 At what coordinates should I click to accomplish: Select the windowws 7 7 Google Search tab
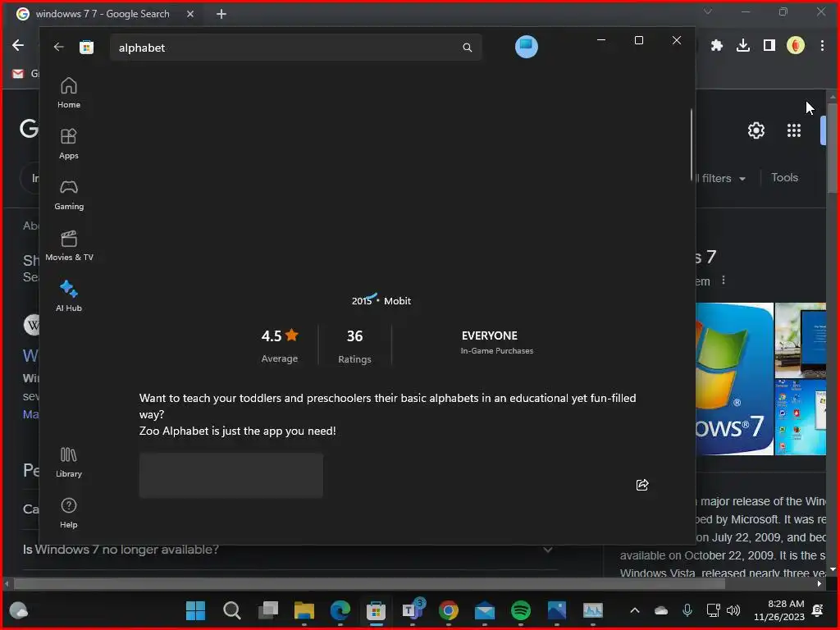pyautogui.click(x=102, y=14)
